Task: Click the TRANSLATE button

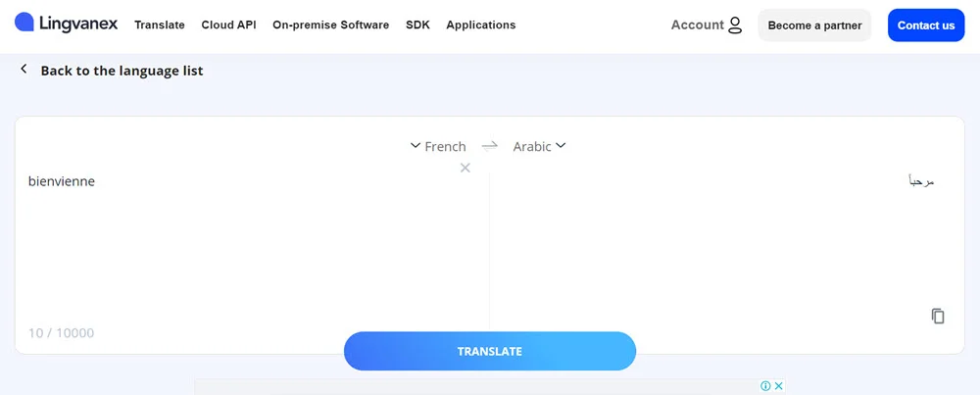Action: (x=490, y=351)
